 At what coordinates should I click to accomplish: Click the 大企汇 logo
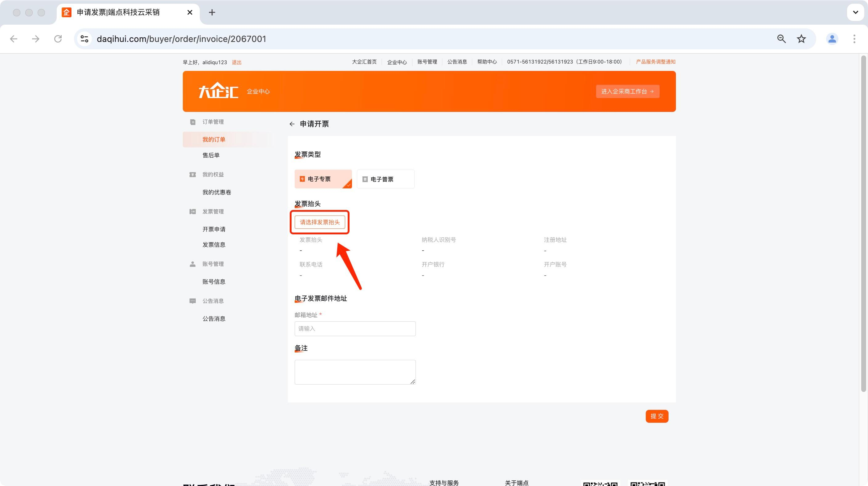[x=218, y=90]
